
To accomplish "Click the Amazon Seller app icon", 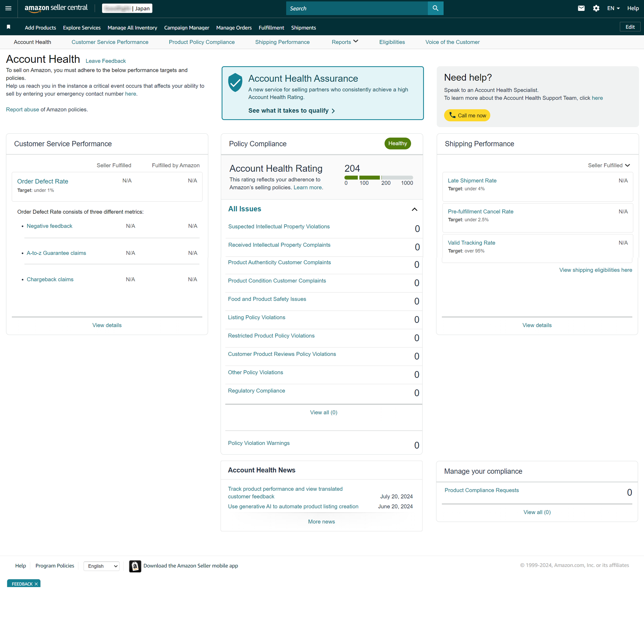I will click(x=135, y=566).
